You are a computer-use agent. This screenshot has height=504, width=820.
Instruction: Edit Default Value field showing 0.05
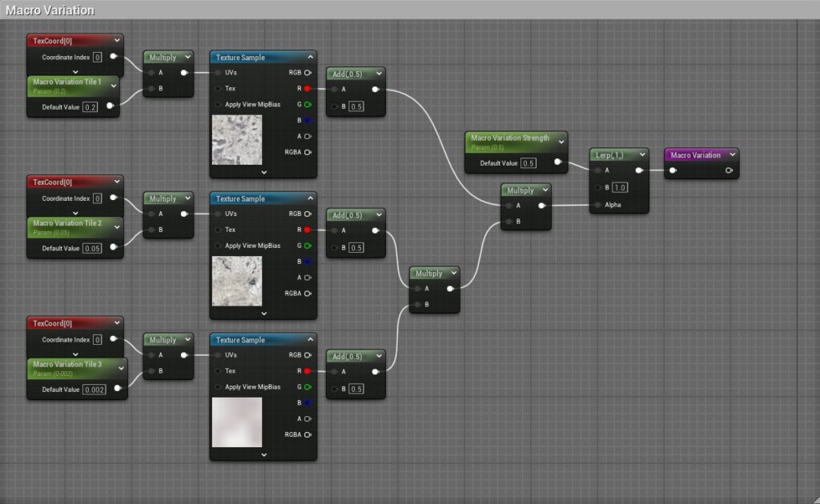pyautogui.click(x=92, y=248)
